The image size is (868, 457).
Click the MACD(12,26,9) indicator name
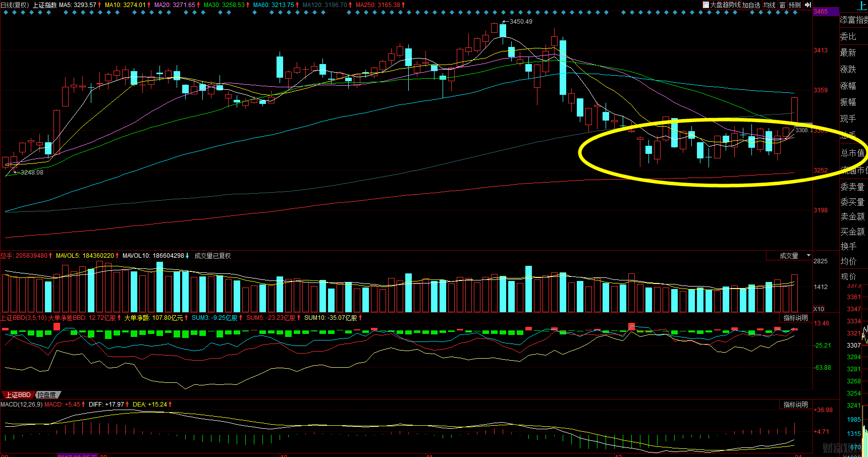22,405
